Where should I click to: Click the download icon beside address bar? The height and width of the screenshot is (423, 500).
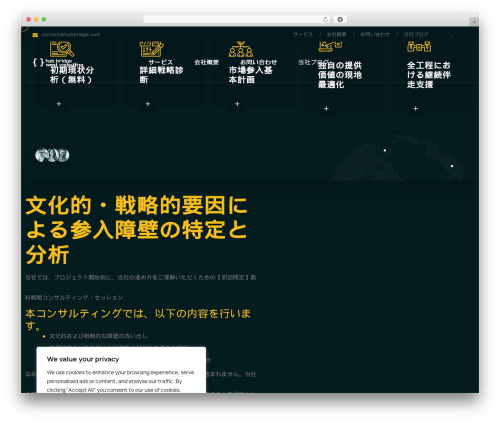(x=340, y=19)
